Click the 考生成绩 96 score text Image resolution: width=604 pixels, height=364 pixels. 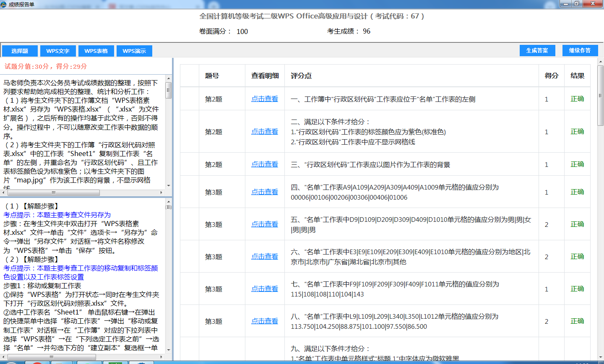point(349,31)
